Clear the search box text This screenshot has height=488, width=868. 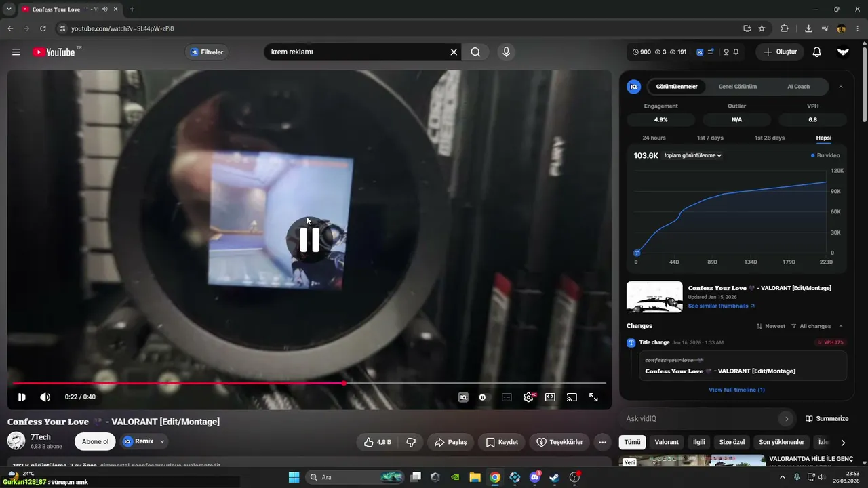pos(454,52)
